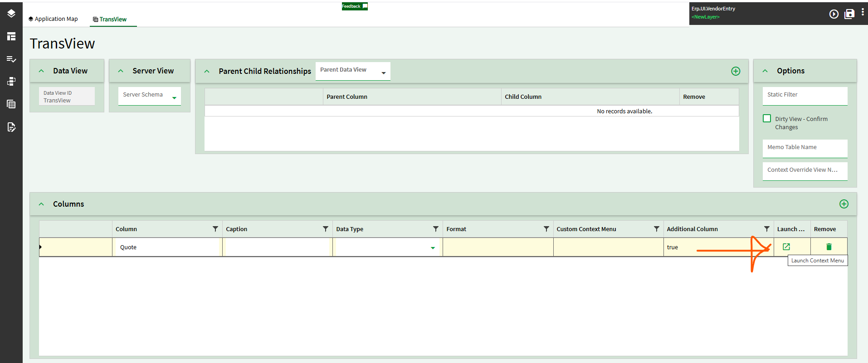Click the Erp.UI.VendorEntry application title

coord(713,9)
